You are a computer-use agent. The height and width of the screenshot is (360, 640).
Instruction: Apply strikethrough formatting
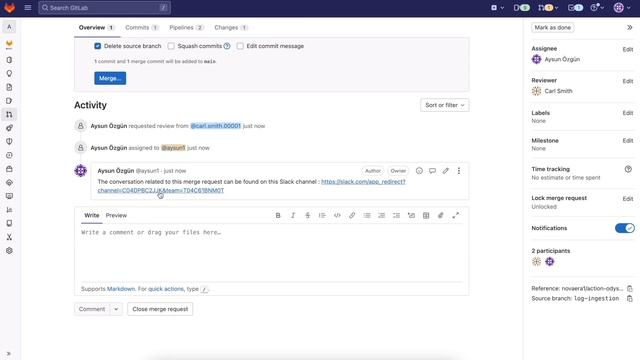307,216
